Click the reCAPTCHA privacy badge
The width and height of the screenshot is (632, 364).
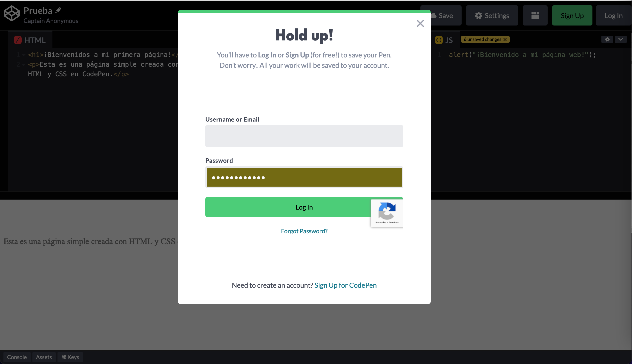pos(387,213)
